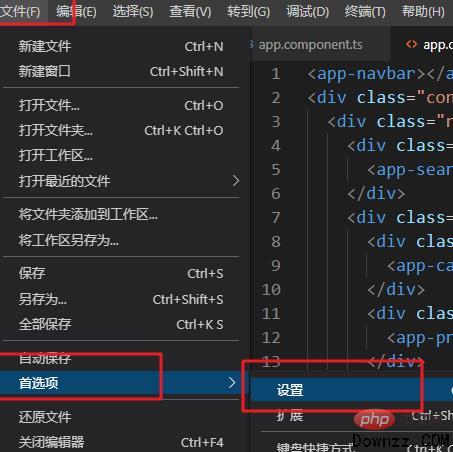Click the closing </div> on line 6
Viewport: 453px width, 452px height.
[376, 194]
